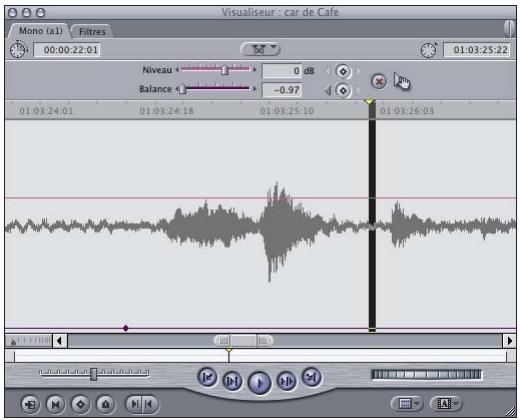520x420 pixels.
Task: Switch to the Mono (a1) tab
Action: (x=40, y=31)
